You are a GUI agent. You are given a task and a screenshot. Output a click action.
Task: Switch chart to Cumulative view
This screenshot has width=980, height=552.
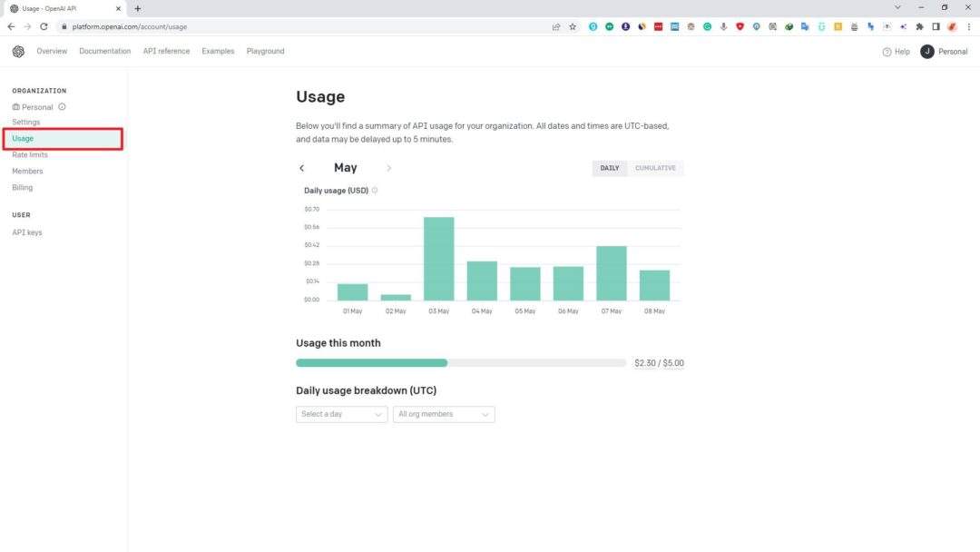coord(655,168)
